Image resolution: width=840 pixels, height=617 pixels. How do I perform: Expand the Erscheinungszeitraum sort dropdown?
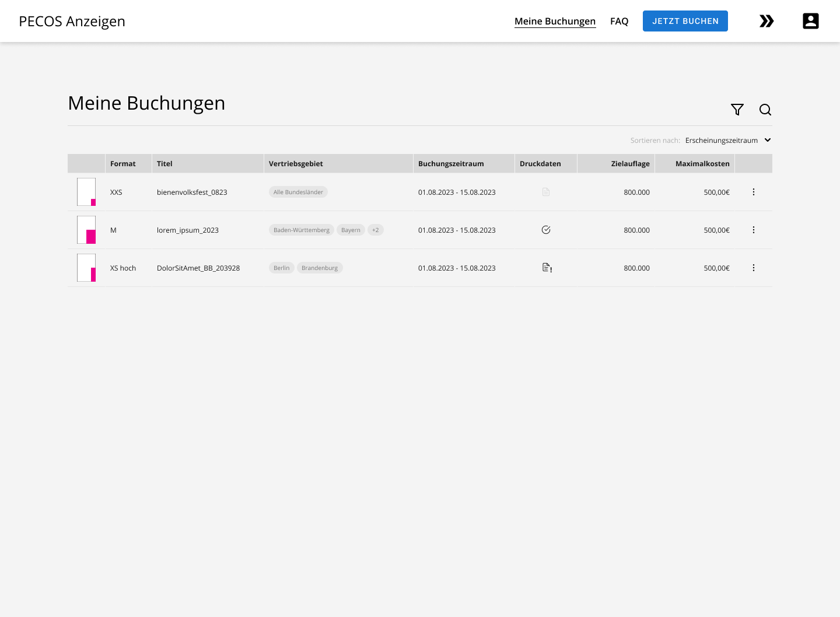pyautogui.click(x=728, y=140)
